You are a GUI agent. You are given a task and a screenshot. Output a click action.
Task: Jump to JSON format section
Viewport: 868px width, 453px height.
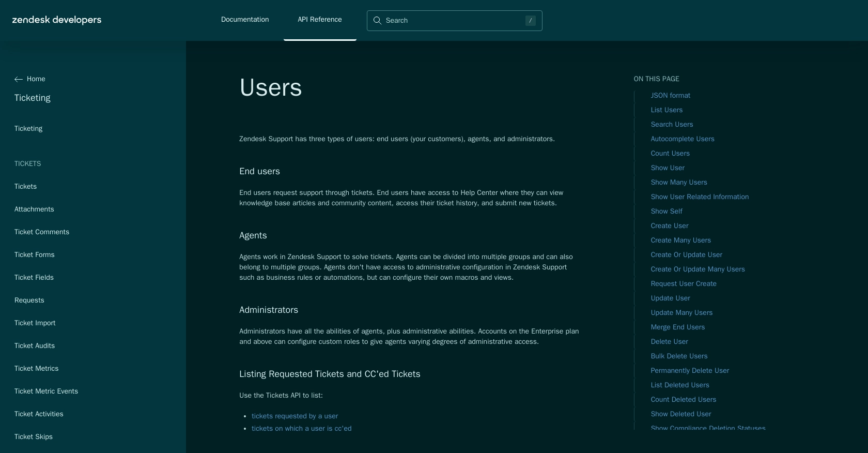click(671, 96)
